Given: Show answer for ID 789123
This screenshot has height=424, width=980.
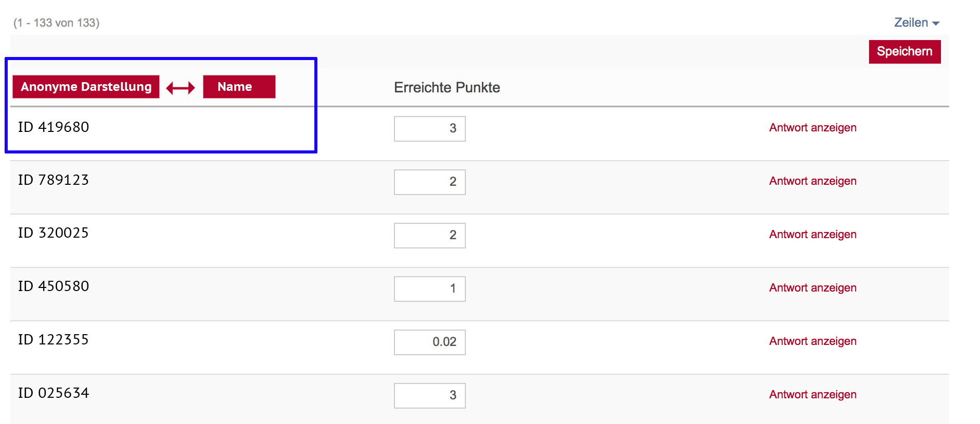Looking at the screenshot, I should pyautogui.click(x=813, y=181).
